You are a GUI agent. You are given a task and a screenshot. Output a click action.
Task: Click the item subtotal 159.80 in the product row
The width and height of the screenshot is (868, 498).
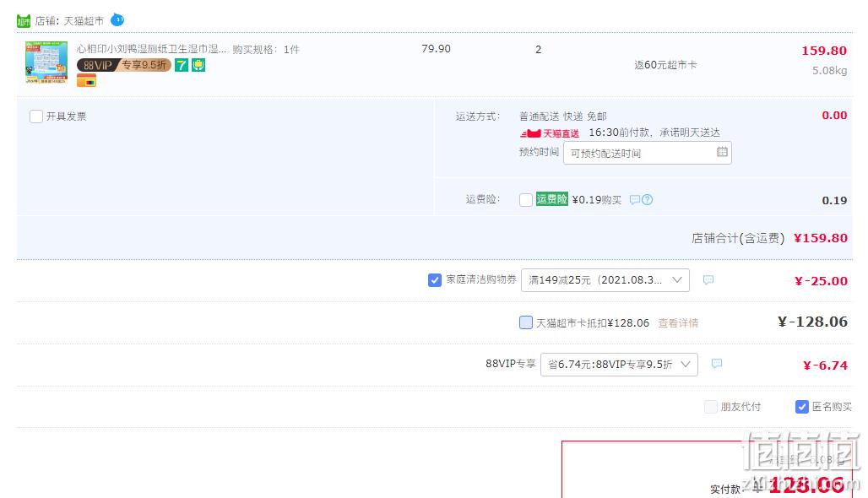(x=824, y=51)
